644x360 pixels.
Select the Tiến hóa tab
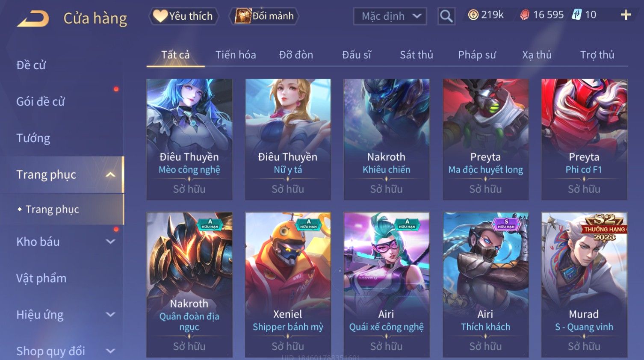point(236,55)
